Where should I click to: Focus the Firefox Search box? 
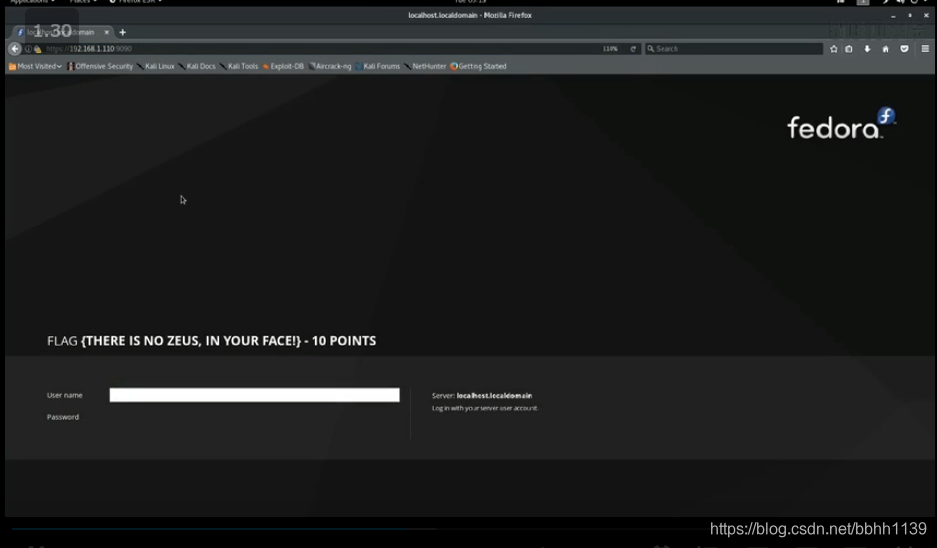click(734, 49)
